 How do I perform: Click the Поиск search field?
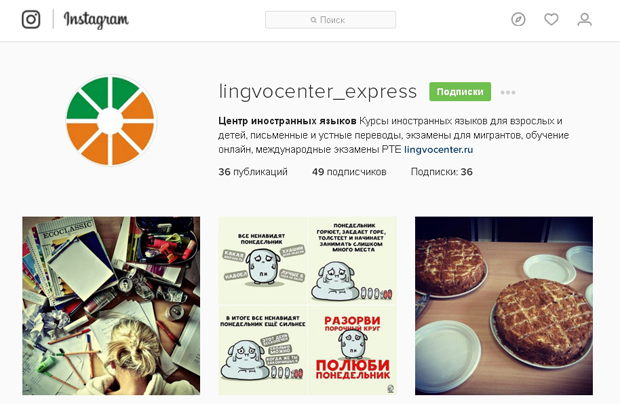point(330,20)
